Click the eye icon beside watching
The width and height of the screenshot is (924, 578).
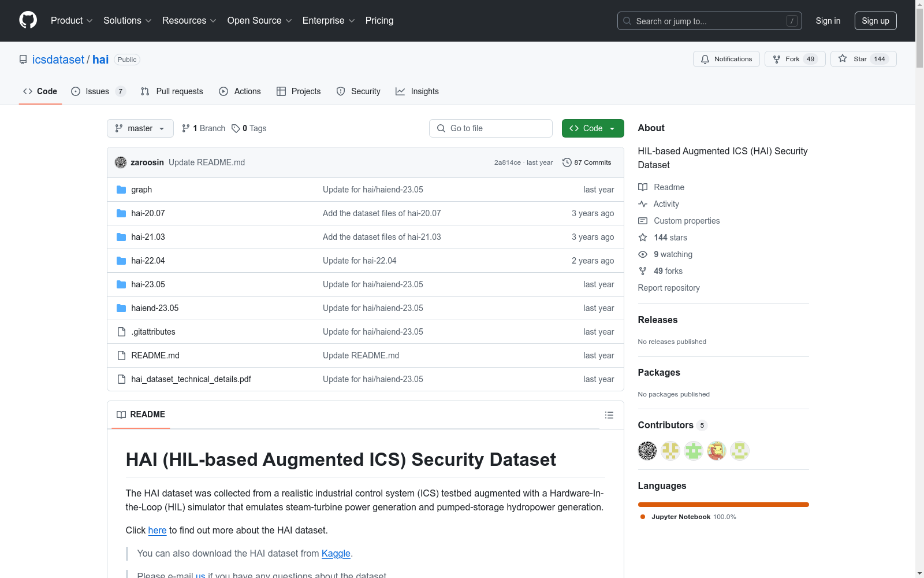point(643,254)
